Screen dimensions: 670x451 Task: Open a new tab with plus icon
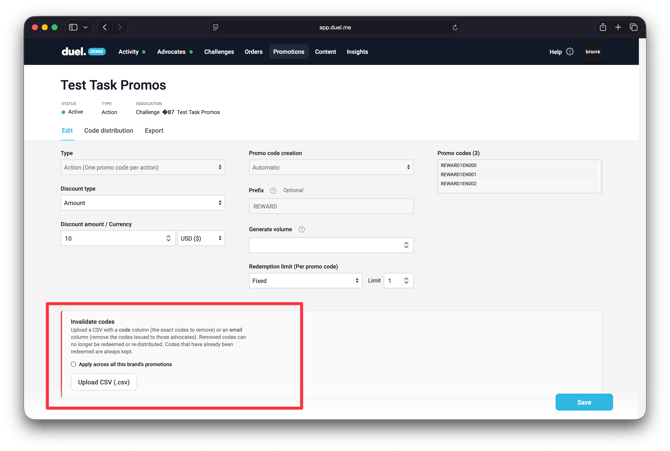618,27
